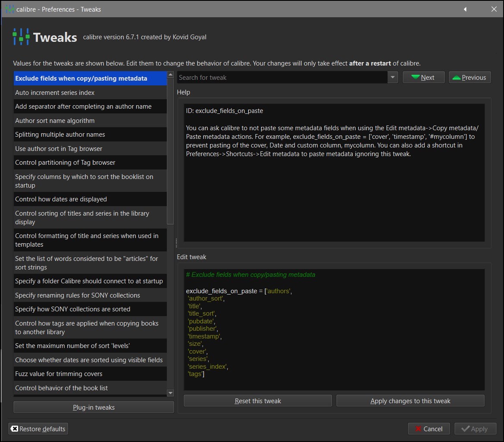Viewport: 504px width, 442px height.
Task: Open the Search for tweak dropdown arrow
Action: coord(392,77)
